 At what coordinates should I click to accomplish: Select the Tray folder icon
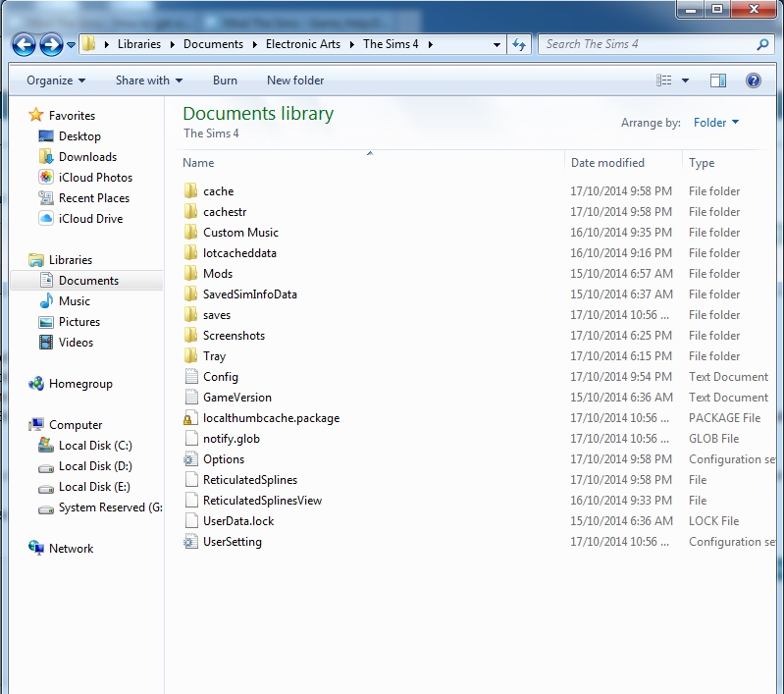coord(190,355)
